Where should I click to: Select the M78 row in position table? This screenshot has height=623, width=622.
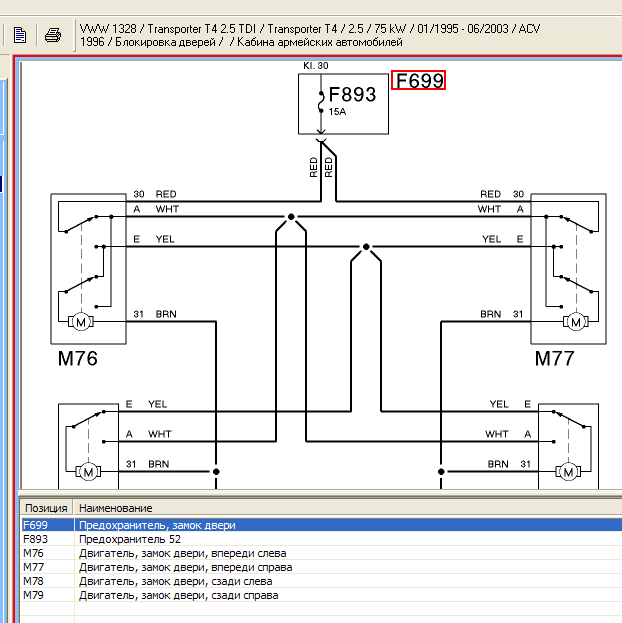pyautogui.click(x=321, y=581)
